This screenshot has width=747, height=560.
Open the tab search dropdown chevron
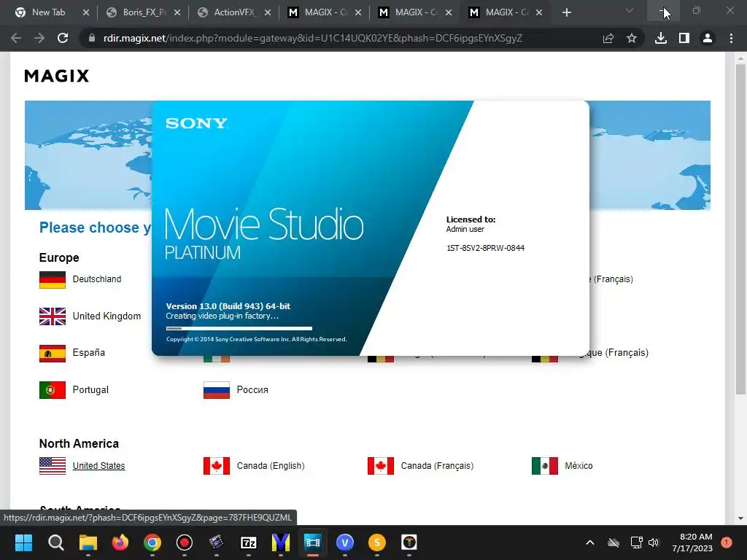click(x=630, y=10)
